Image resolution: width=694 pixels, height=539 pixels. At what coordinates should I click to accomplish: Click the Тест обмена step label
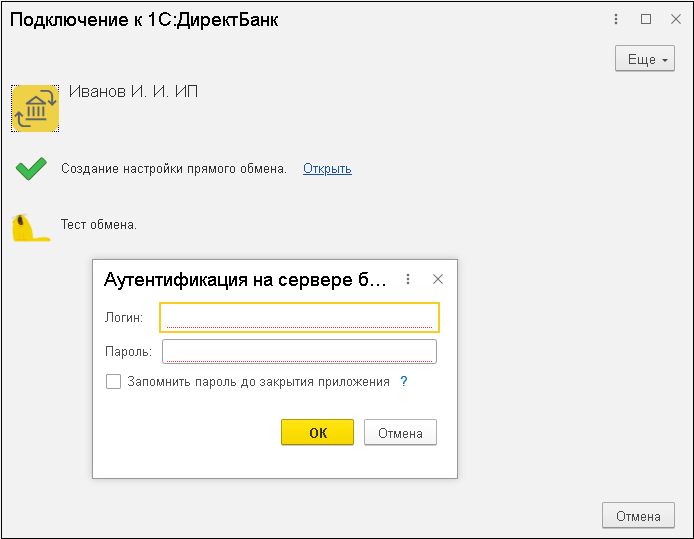[99, 224]
